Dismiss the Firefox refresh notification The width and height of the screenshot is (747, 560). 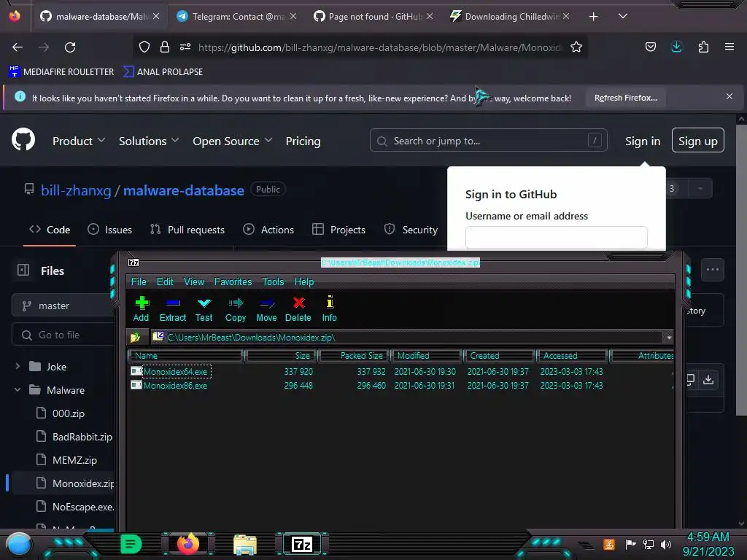click(729, 96)
